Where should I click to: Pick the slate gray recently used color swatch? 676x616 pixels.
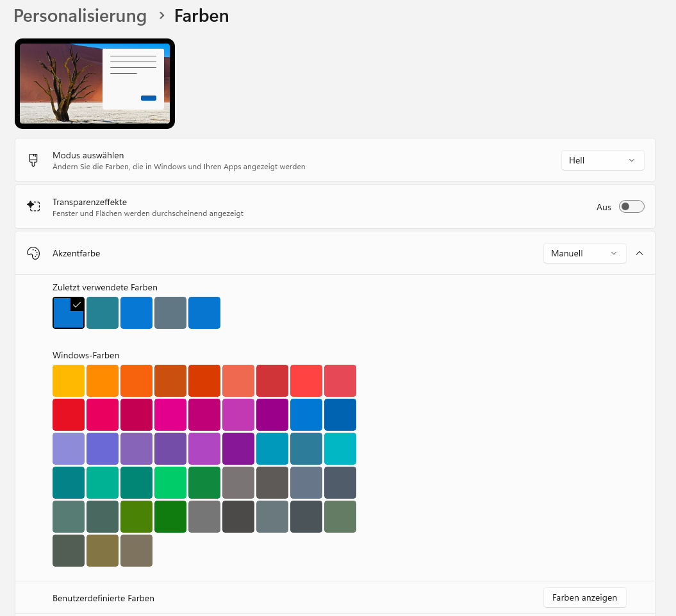170,313
